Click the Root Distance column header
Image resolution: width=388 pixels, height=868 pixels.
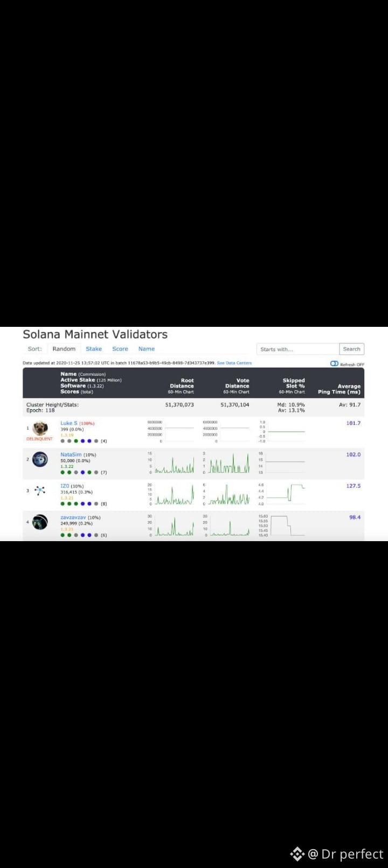182,386
